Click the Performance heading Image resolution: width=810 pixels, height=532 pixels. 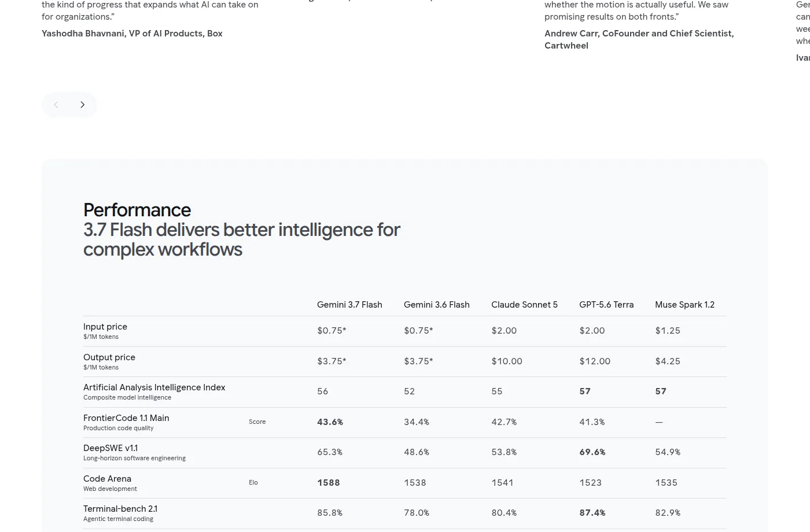[x=137, y=210]
